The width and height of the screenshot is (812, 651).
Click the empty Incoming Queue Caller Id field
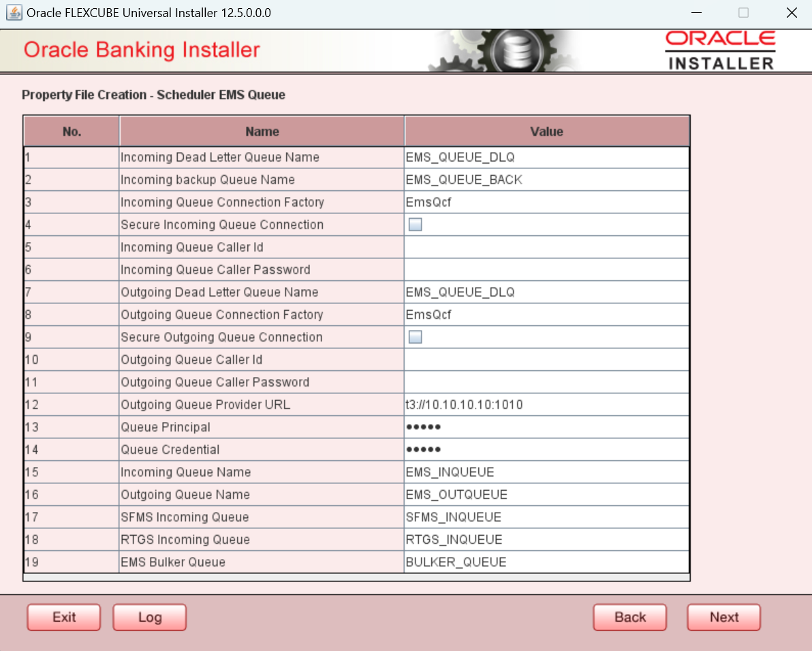click(546, 247)
